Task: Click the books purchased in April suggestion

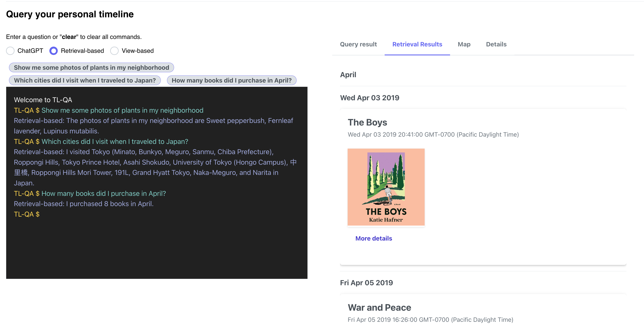Action: click(x=231, y=80)
